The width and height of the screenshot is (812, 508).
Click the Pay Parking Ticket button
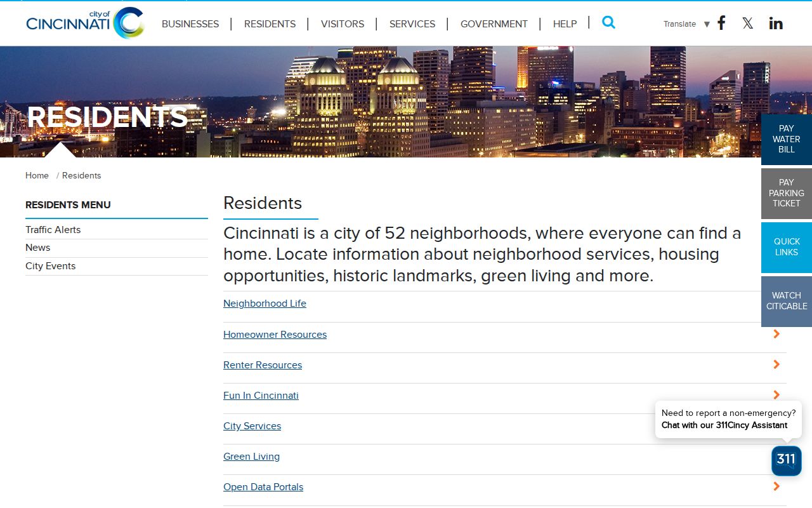pyautogui.click(x=787, y=194)
